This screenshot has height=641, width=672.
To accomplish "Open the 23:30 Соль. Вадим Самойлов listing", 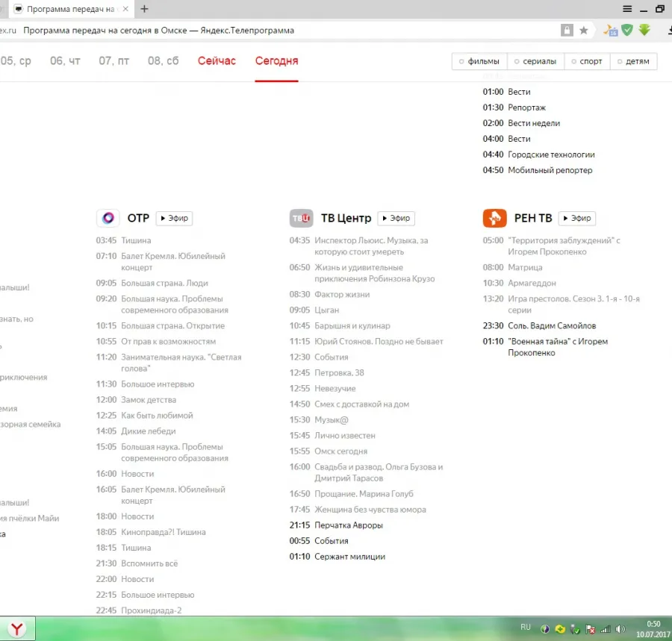I will [539, 325].
